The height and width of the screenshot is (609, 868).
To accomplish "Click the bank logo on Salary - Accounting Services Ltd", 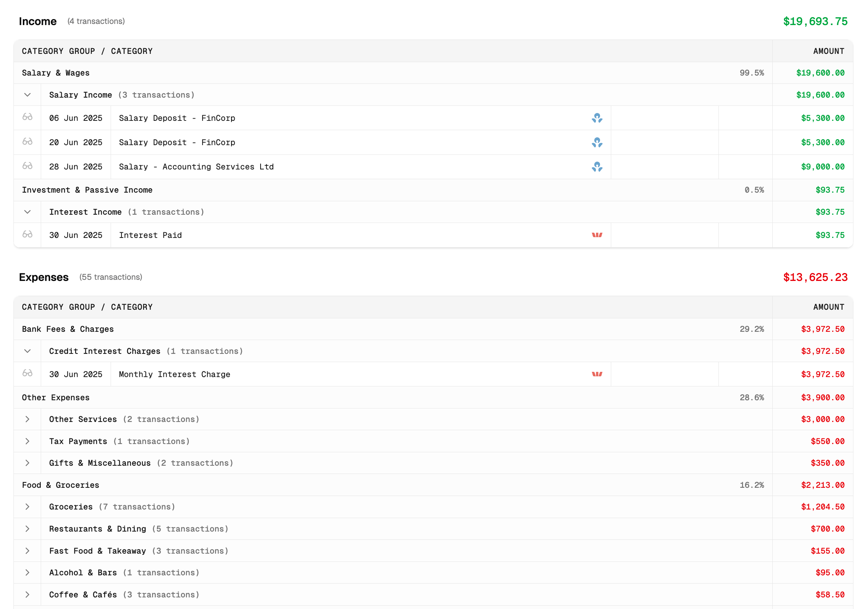I will click(597, 167).
